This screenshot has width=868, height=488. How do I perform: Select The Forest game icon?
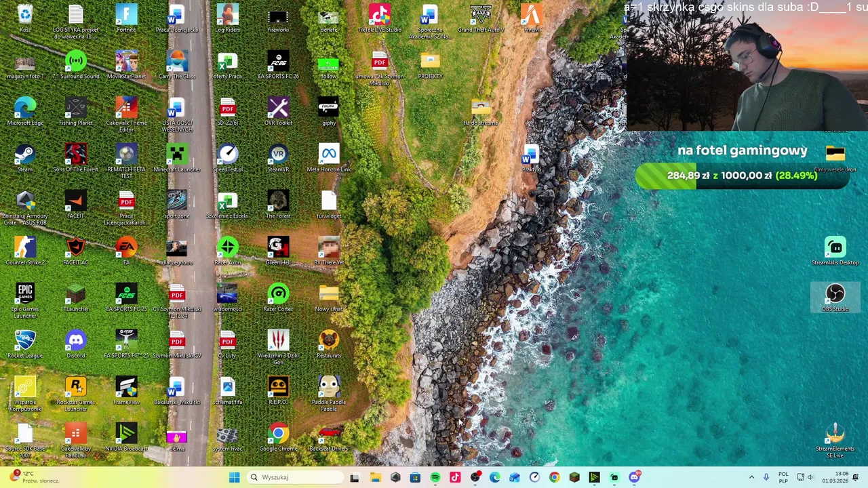(x=278, y=205)
